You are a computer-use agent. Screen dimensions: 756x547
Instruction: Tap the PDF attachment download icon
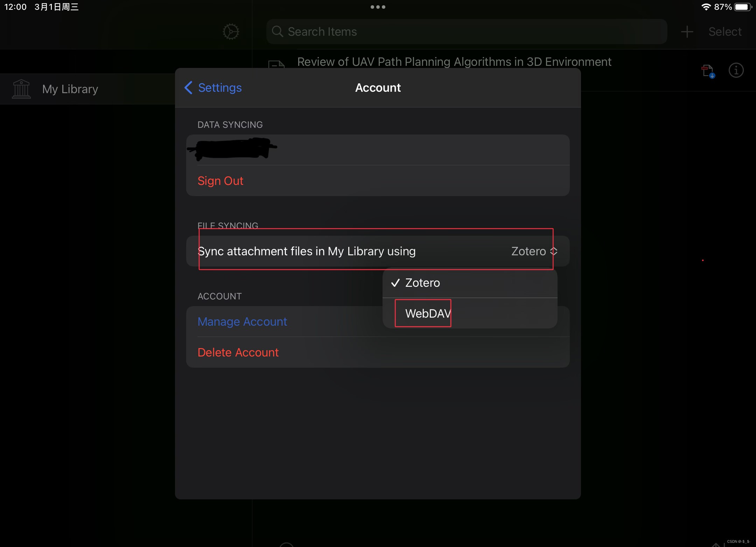[708, 71]
